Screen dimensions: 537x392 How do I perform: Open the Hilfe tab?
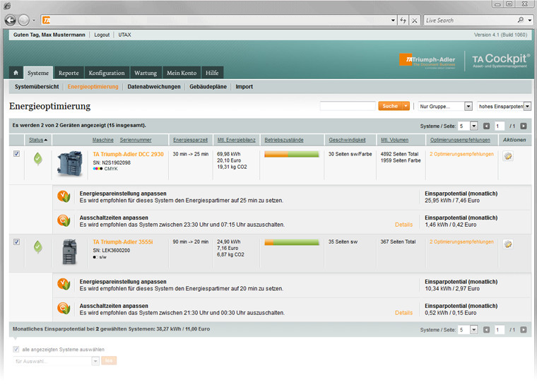point(212,73)
